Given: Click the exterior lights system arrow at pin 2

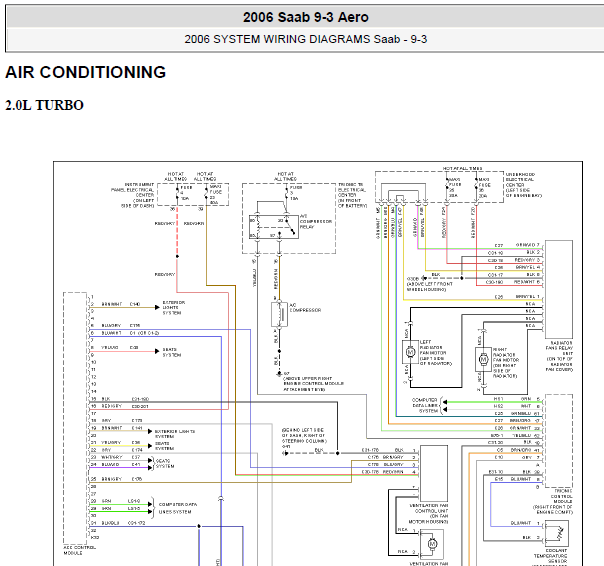Looking at the screenshot, I should click(x=157, y=307).
